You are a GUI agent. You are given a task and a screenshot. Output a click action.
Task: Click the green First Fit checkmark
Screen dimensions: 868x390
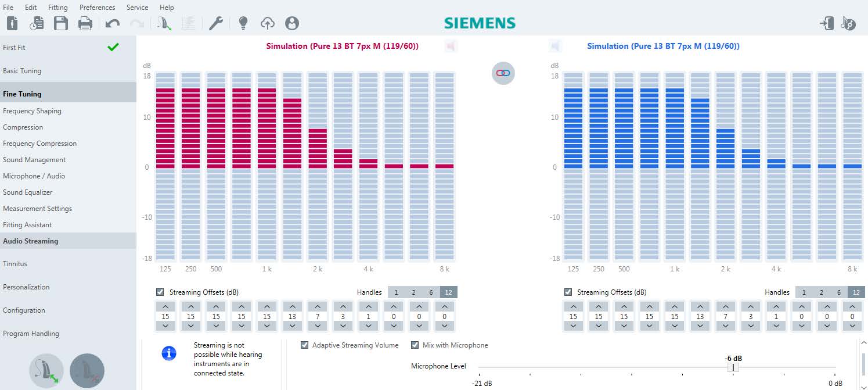(113, 47)
